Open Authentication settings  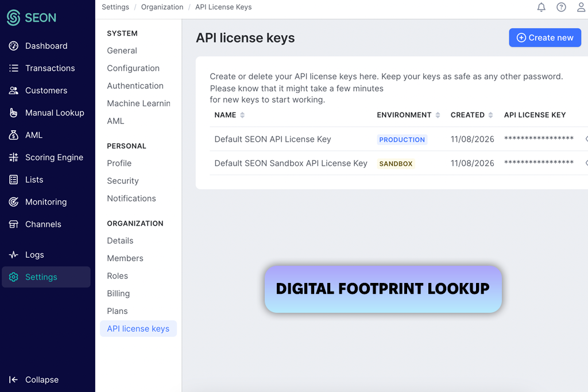pyautogui.click(x=135, y=86)
